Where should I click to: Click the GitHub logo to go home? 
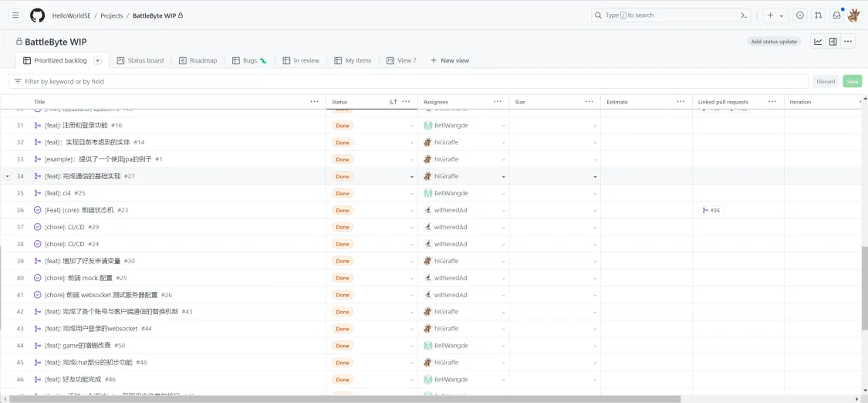(x=37, y=15)
